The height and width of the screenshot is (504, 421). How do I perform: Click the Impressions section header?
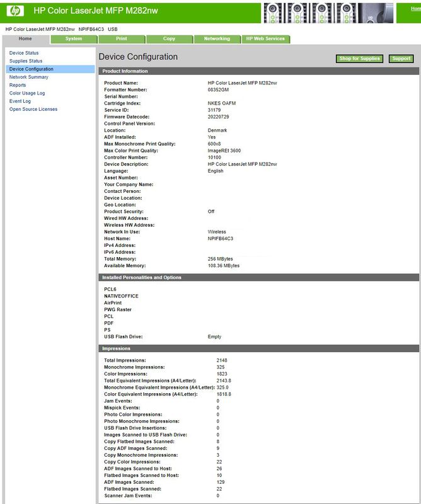click(259, 348)
